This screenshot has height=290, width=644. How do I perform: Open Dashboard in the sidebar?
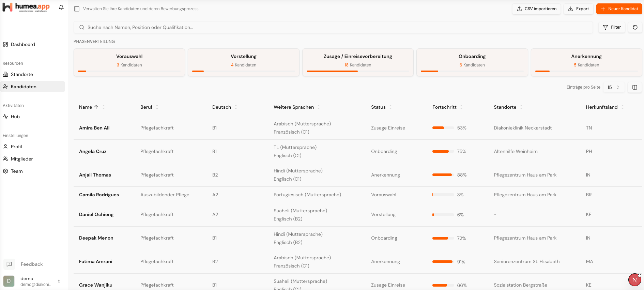(33, 44)
